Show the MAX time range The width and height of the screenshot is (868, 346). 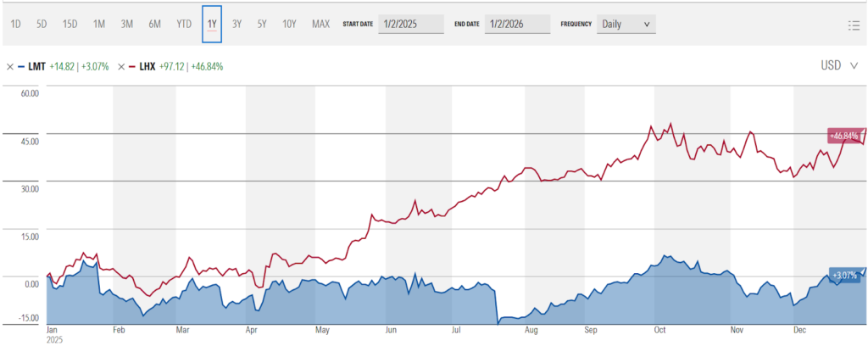click(x=320, y=24)
